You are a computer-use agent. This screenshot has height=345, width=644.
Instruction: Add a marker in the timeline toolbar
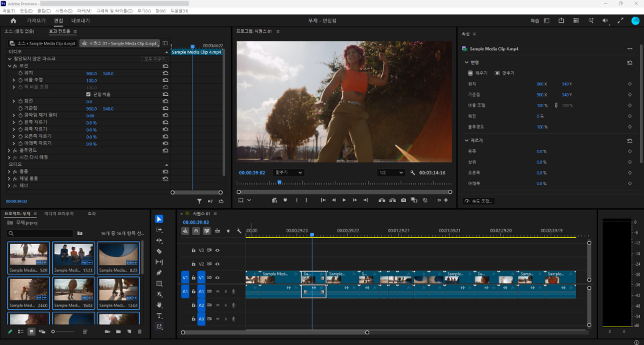(x=229, y=231)
